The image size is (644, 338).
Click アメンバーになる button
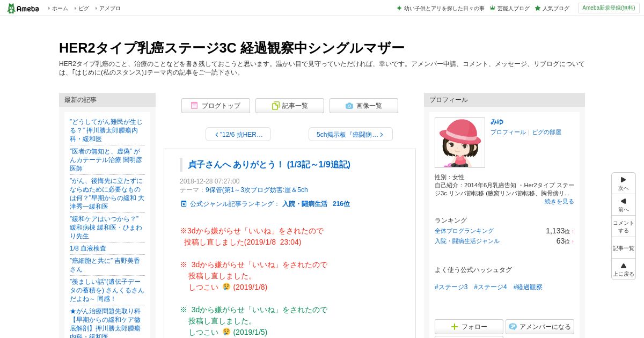coord(540,327)
